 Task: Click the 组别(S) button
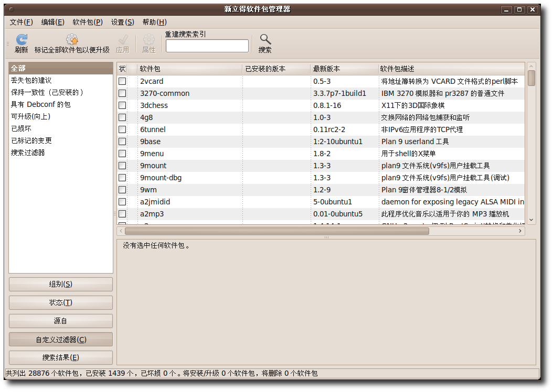point(61,284)
